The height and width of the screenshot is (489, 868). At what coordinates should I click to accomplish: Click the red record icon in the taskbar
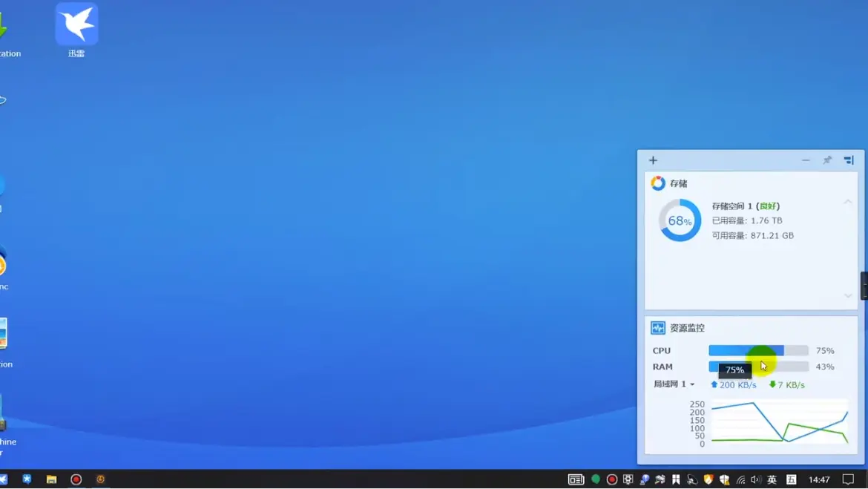click(x=76, y=479)
